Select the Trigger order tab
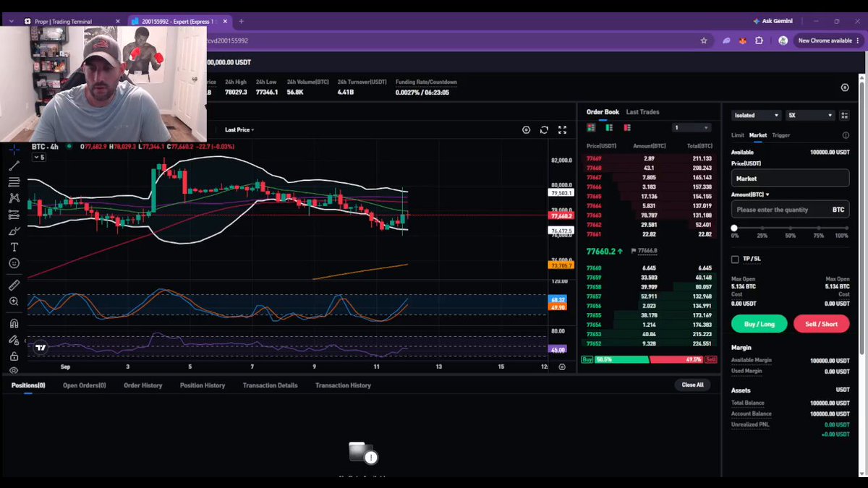 point(780,135)
